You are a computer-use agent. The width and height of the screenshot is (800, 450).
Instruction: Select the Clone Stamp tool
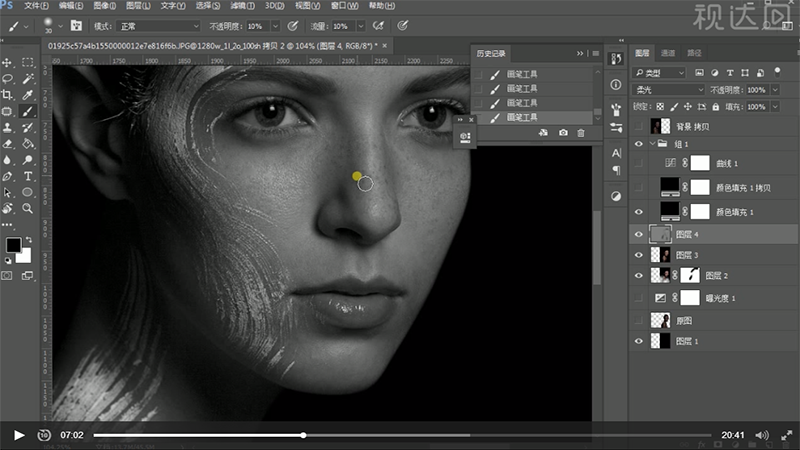pyautogui.click(x=7, y=128)
